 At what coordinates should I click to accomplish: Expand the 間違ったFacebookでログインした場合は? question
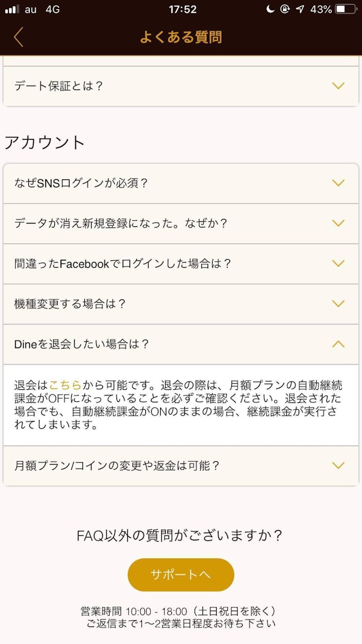coord(181,264)
